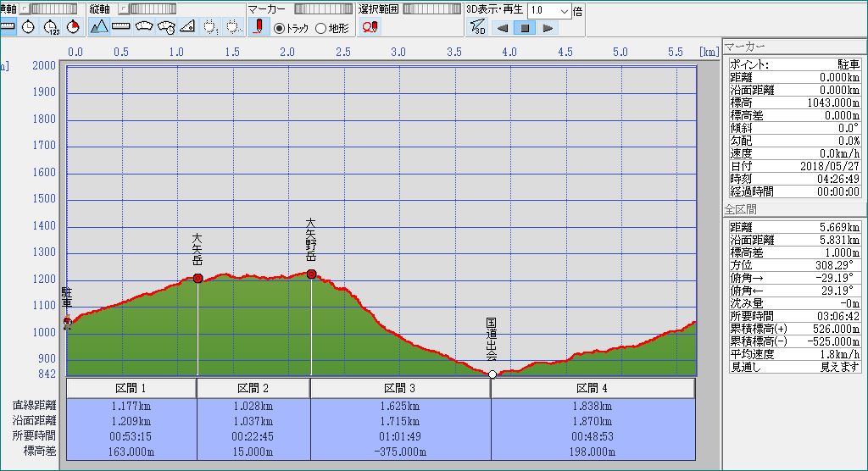Click the total 距離 value 5.669km

pyautogui.click(x=840, y=228)
